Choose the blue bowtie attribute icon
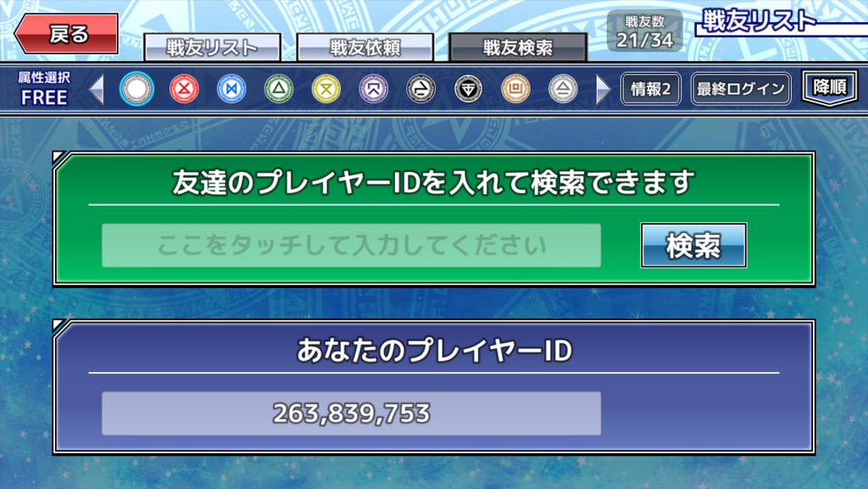Image resolution: width=868 pixels, height=489 pixels. tap(231, 88)
